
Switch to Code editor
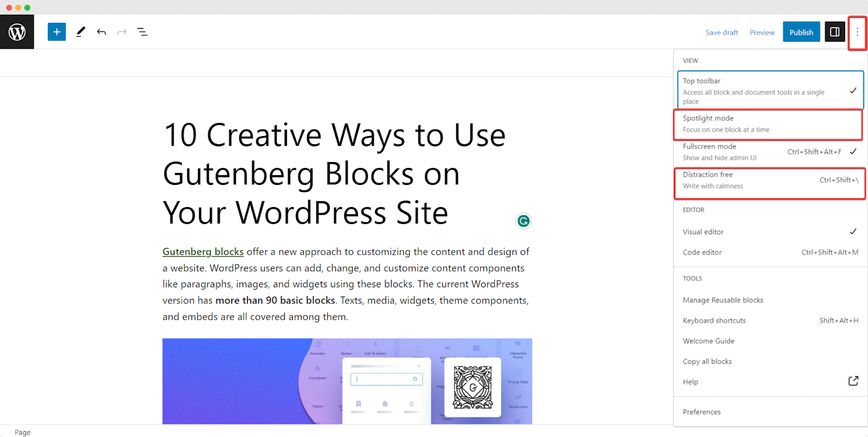pyautogui.click(x=770, y=252)
